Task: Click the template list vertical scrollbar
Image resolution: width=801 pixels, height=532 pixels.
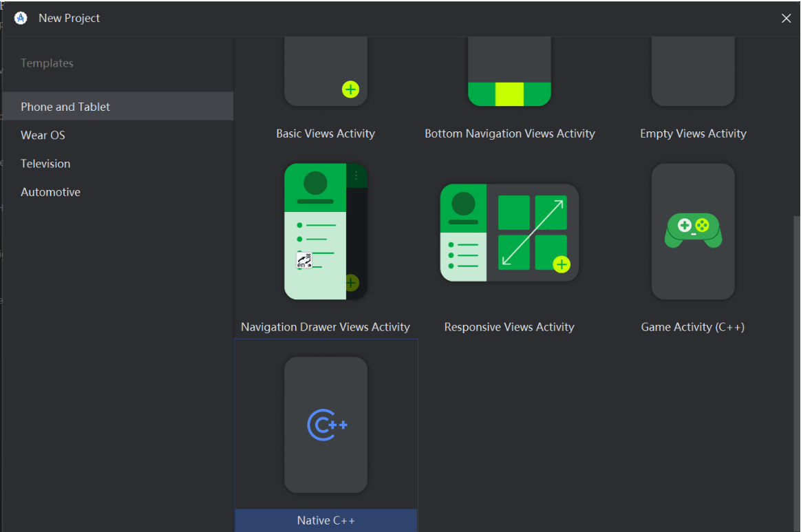Action: point(796,373)
